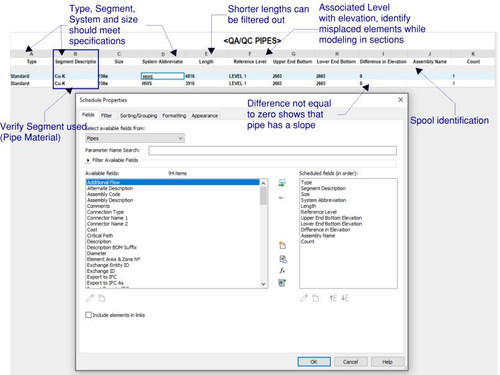500x375 pixels.
Task: Switch to the Filter tab
Action: (x=106, y=116)
